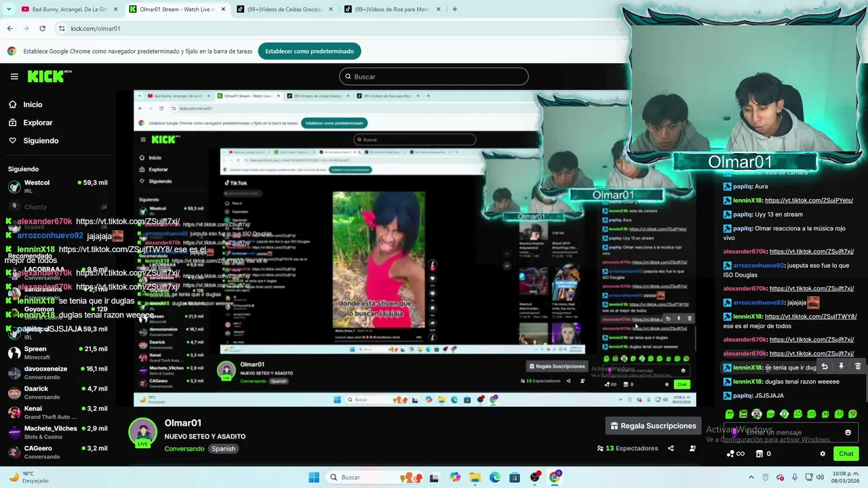Open Microsoft Store from taskbar

pos(515,477)
